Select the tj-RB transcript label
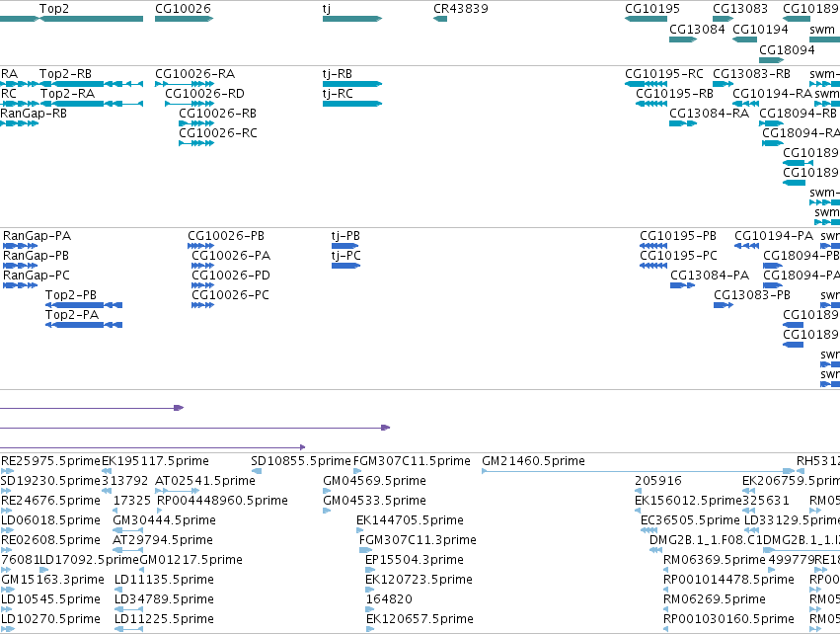Image resolution: width=840 pixels, height=634 pixels. (x=338, y=74)
